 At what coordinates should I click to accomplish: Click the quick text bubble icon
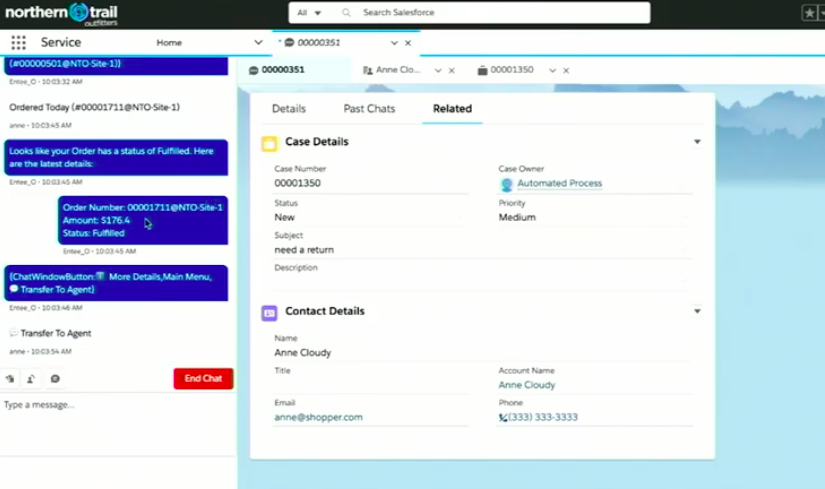coord(55,378)
